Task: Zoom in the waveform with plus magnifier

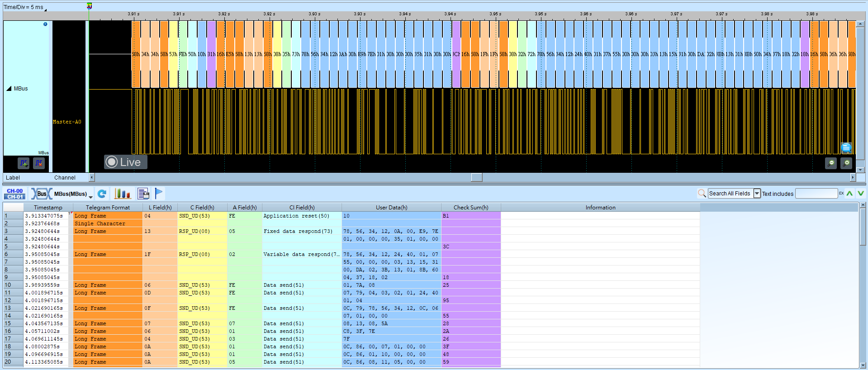Action: [846, 163]
